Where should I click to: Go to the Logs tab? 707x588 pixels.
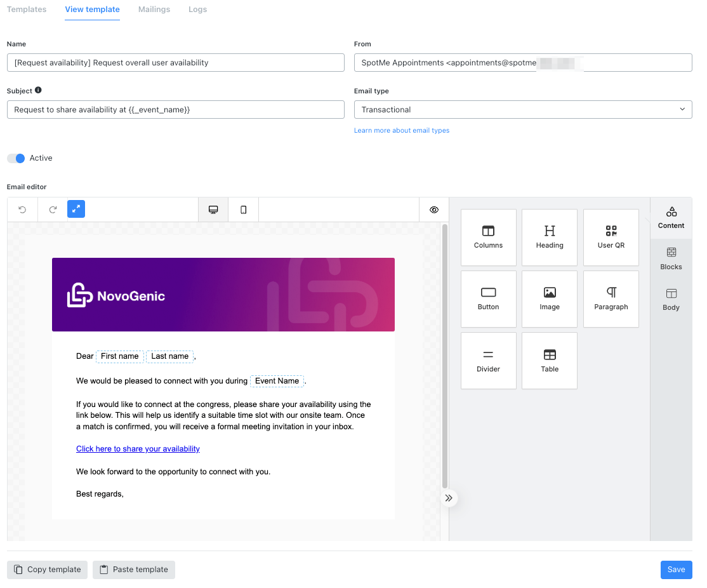tap(197, 10)
